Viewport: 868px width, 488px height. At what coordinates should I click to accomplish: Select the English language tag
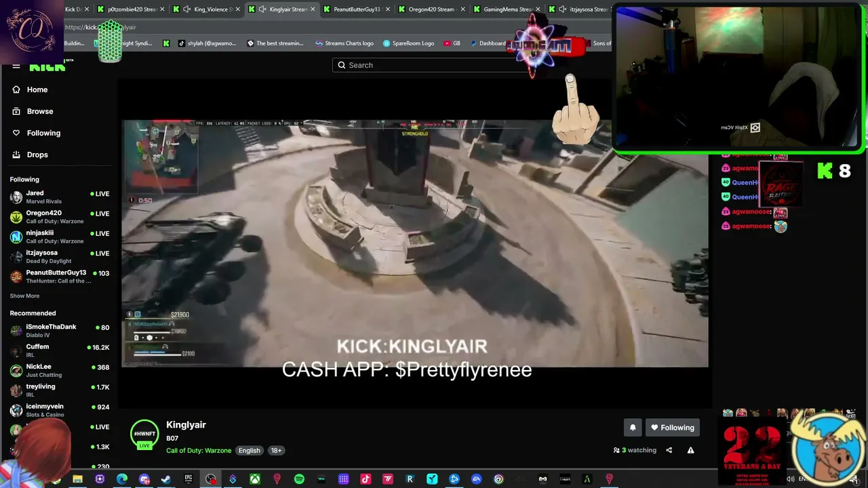point(249,451)
